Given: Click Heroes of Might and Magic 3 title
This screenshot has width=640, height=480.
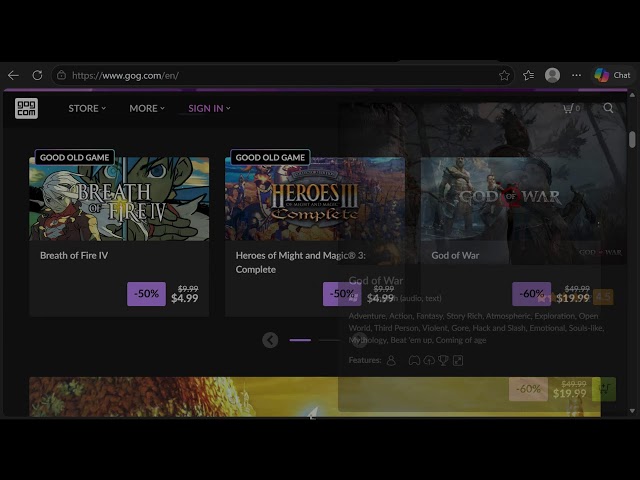Looking at the screenshot, I should [300, 262].
